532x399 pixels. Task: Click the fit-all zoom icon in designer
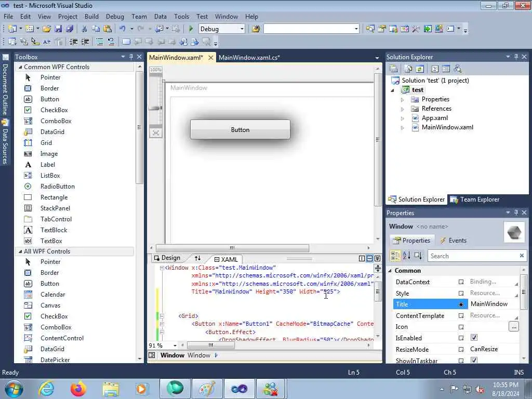[156, 132]
